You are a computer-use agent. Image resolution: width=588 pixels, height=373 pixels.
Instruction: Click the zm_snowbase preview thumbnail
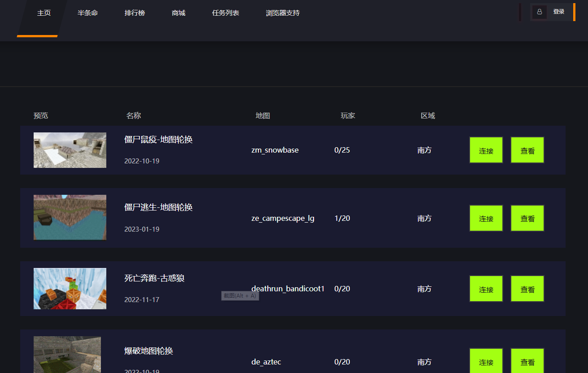(70, 150)
